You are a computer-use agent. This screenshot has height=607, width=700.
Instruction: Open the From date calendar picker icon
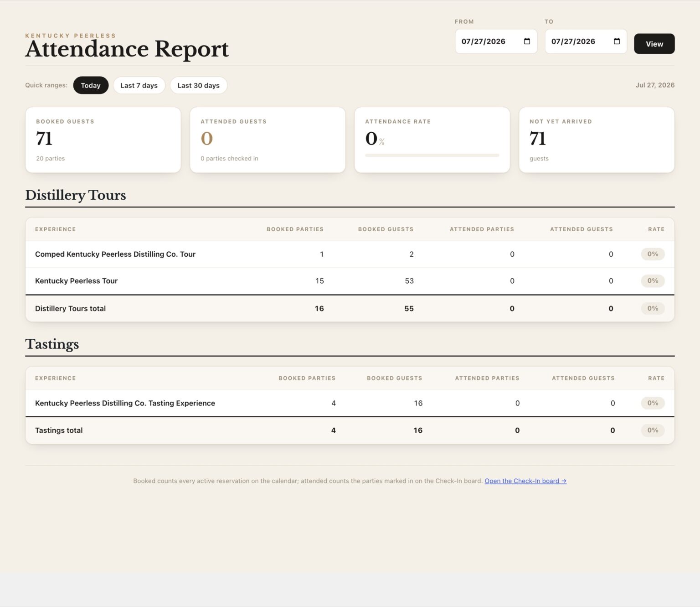pyautogui.click(x=527, y=41)
